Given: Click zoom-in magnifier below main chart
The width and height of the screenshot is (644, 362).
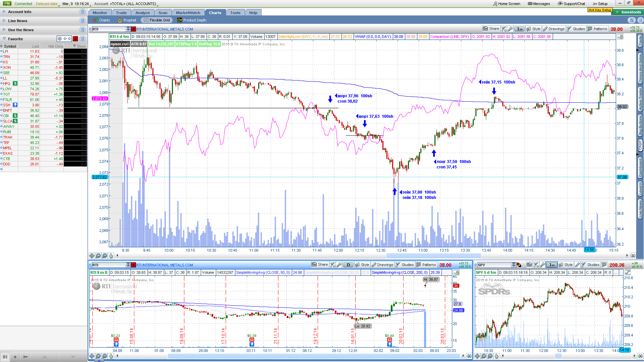Looking at the screenshot, I should 98,256.
